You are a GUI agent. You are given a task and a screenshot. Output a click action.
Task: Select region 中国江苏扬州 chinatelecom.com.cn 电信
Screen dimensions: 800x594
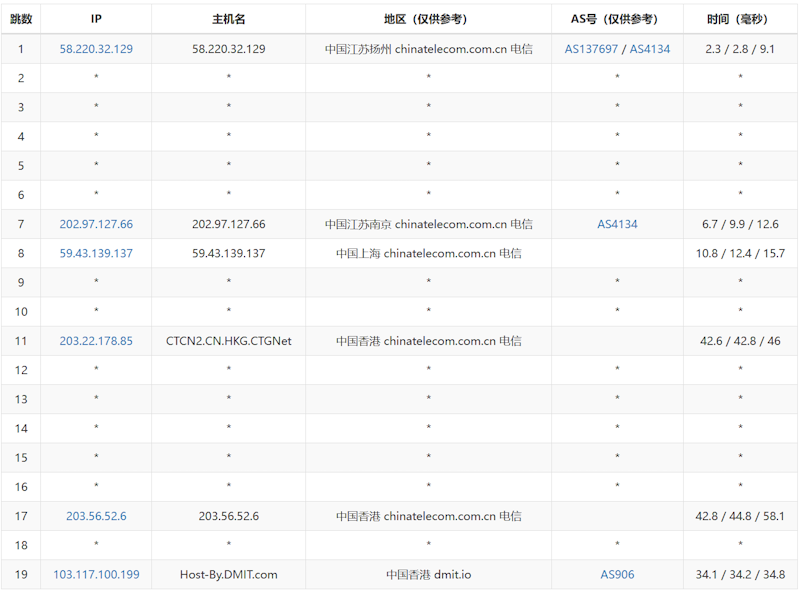tap(429, 49)
